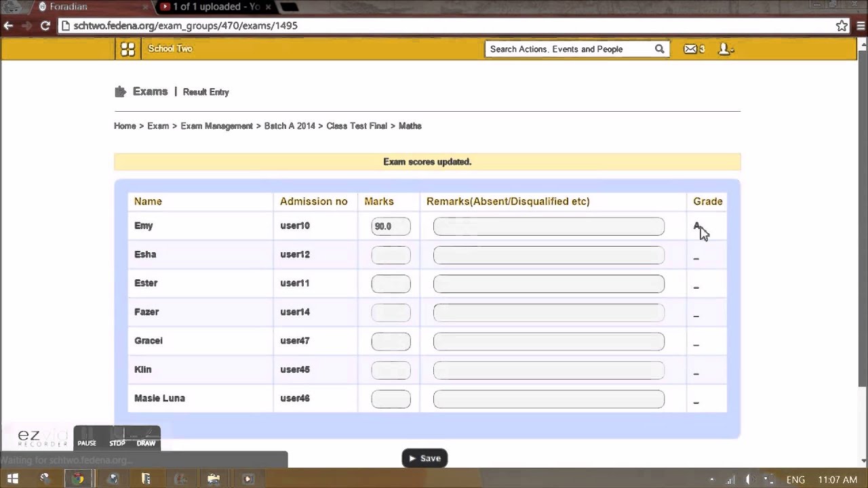Click the Exams puzzle piece icon
This screenshot has width=868, height=488.
tap(121, 91)
